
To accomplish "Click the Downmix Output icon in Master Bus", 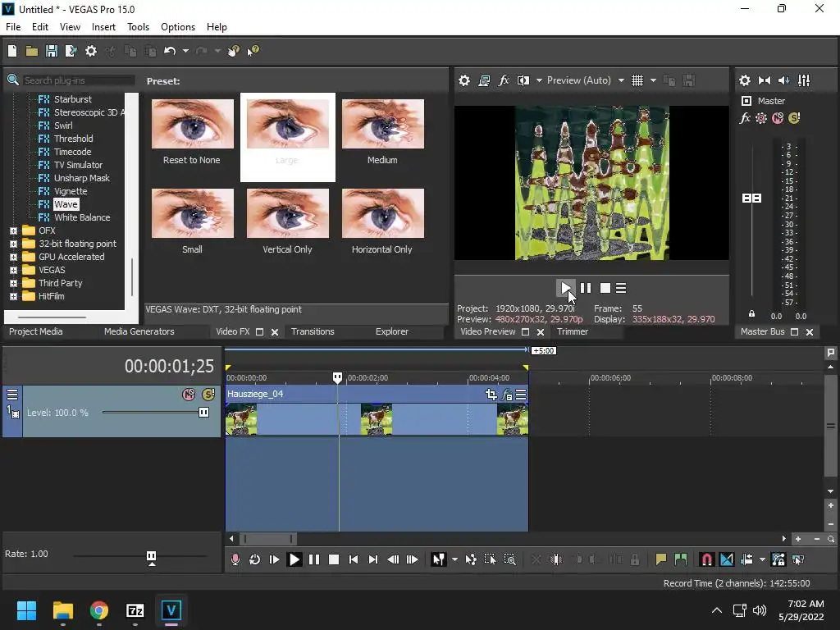I will [765, 80].
